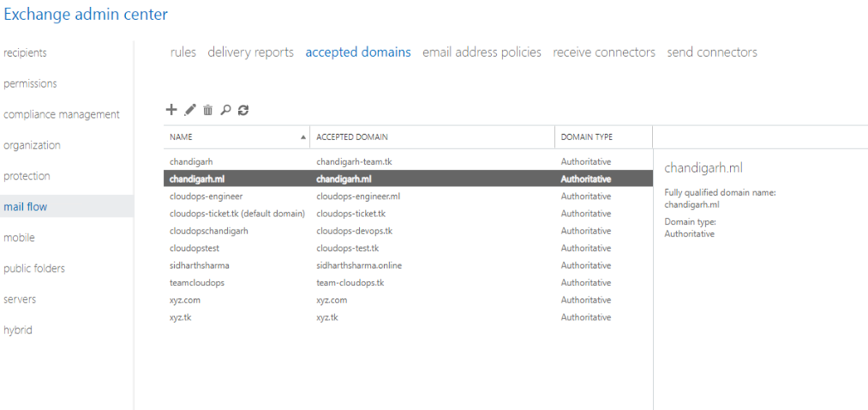The width and height of the screenshot is (868, 410).
Task: Switch to the rules tab
Action: (183, 52)
